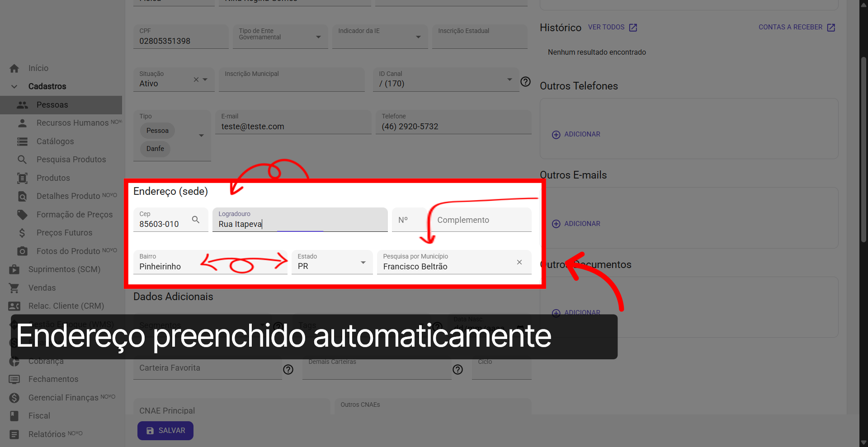
Task: Select the Vendas shopping cart icon
Action: click(14, 288)
